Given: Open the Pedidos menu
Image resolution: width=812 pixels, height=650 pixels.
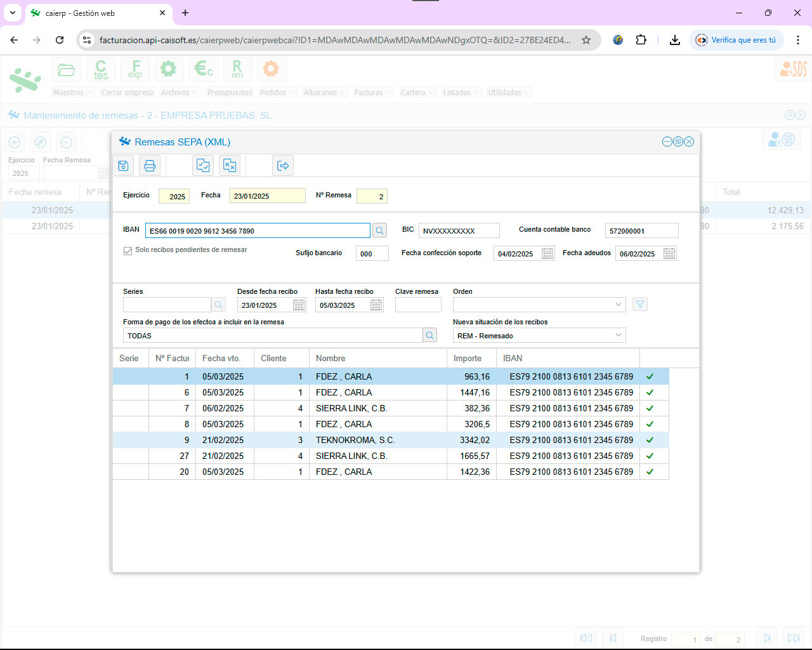Looking at the screenshot, I should (278, 93).
